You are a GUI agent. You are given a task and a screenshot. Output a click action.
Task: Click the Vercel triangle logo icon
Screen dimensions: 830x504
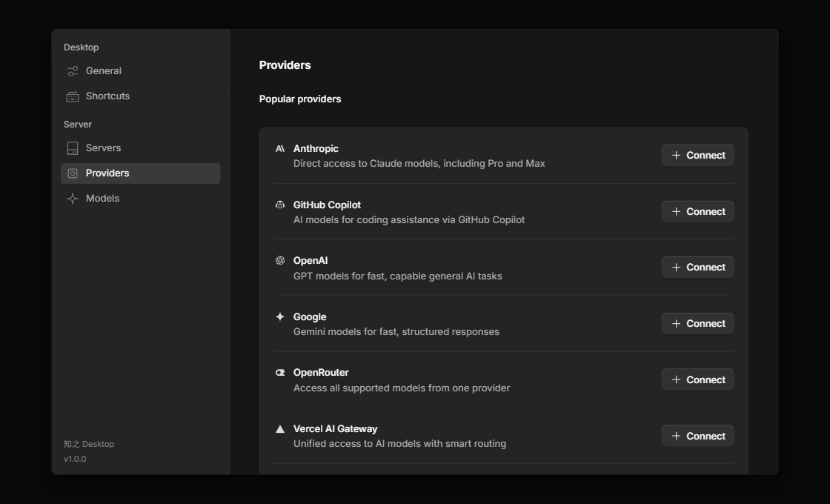coord(280,429)
